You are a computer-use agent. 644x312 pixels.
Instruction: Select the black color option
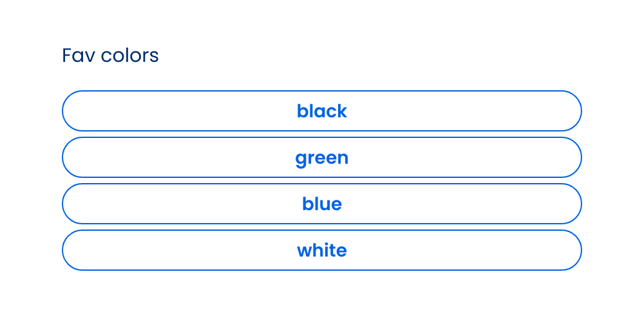(321, 111)
